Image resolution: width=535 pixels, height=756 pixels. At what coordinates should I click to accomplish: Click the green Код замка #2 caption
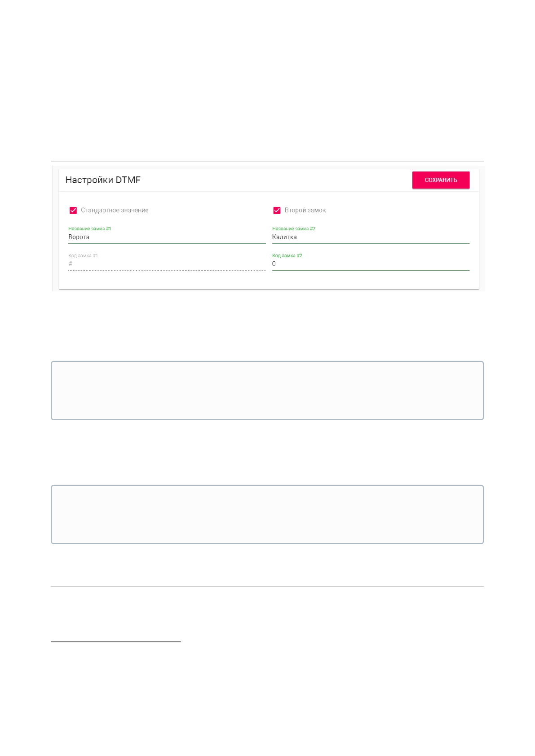pos(287,255)
